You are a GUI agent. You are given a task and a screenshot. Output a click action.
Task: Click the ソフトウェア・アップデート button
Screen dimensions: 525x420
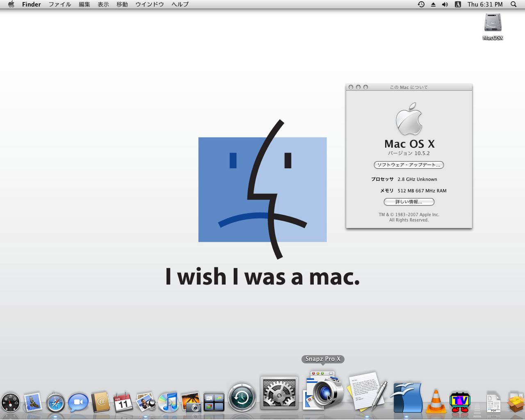(x=409, y=165)
